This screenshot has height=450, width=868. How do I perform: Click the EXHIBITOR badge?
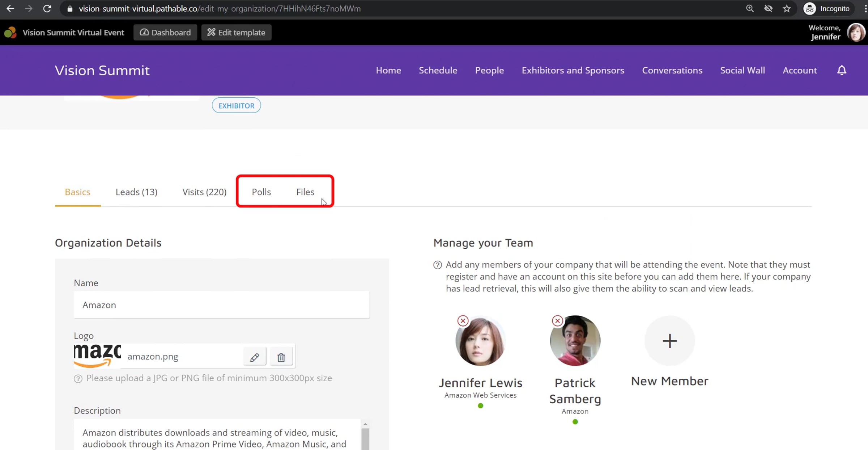(236, 105)
